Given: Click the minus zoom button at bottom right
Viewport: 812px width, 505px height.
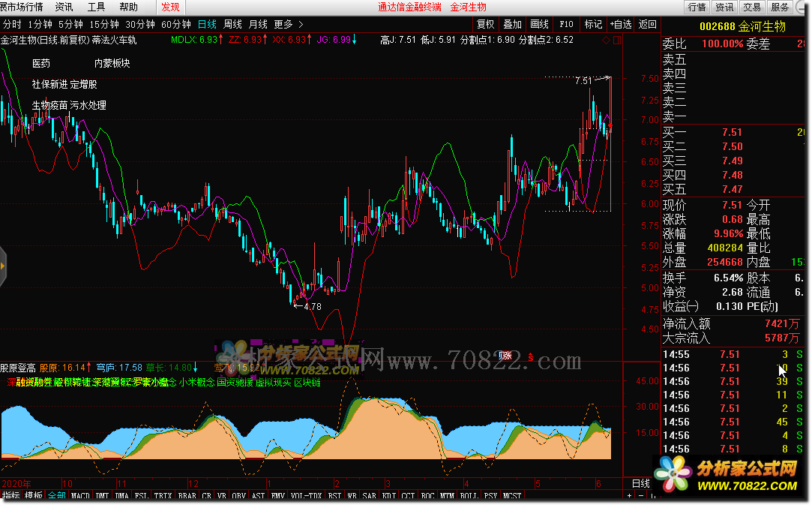Looking at the screenshot, I should point(641,496).
